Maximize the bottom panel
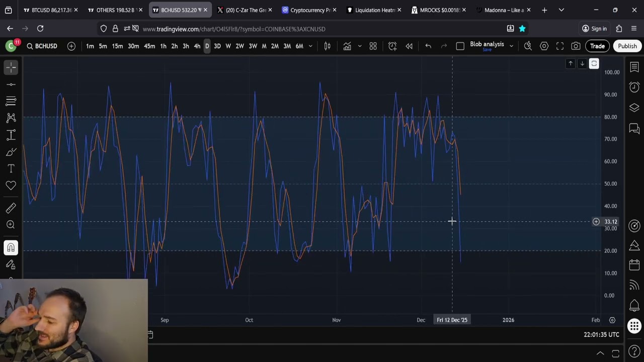 [615, 353]
